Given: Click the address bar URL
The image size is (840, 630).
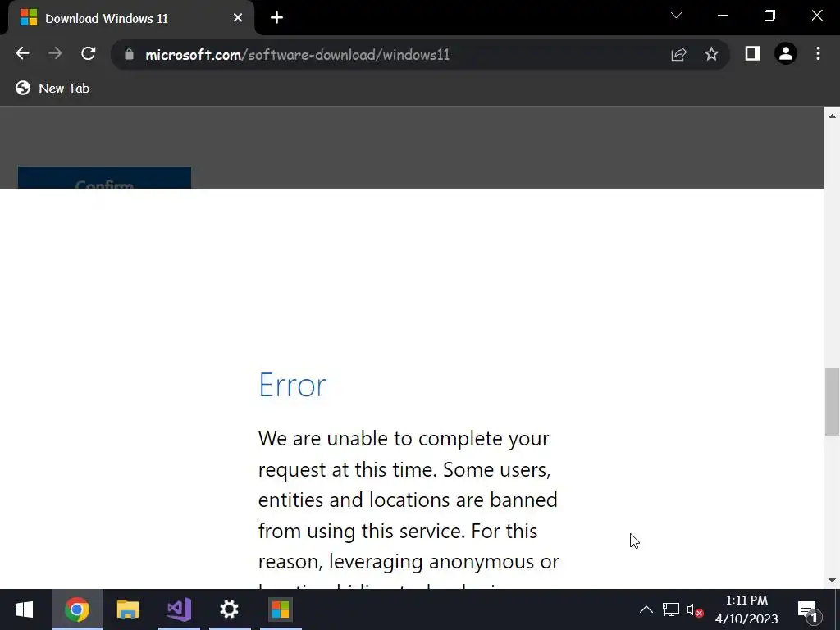Looking at the screenshot, I should [297, 55].
